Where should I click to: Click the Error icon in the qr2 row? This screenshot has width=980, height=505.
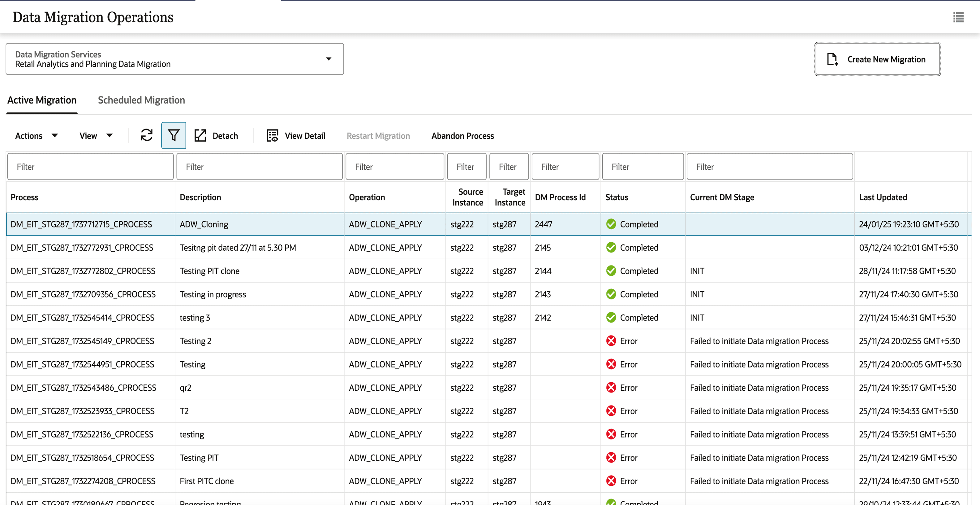pos(611,388)
